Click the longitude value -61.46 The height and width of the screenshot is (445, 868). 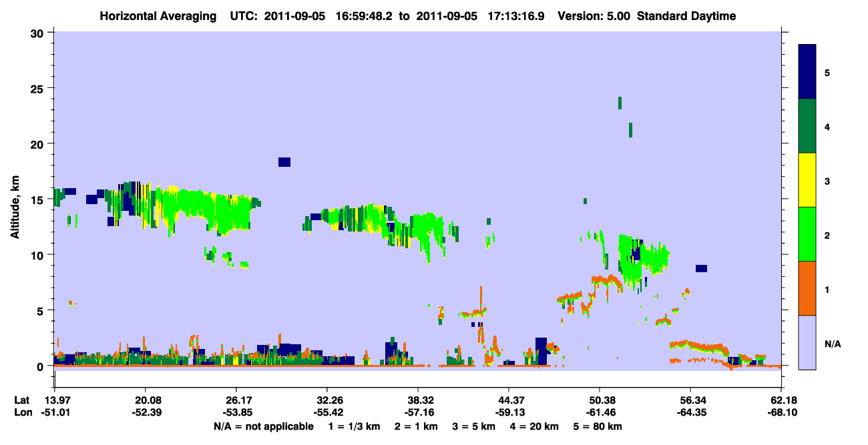(x=600, y=412)
